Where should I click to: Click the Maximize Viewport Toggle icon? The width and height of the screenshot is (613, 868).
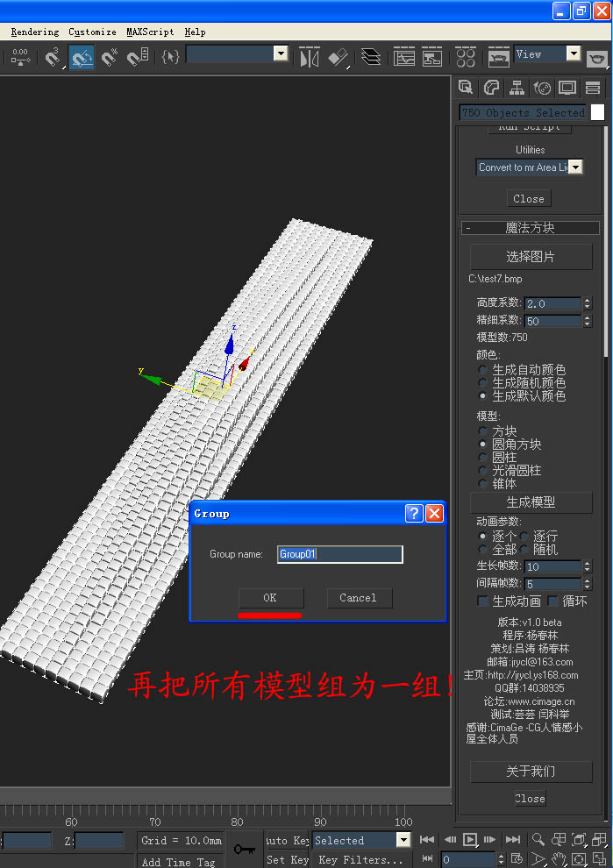[599, 859]
